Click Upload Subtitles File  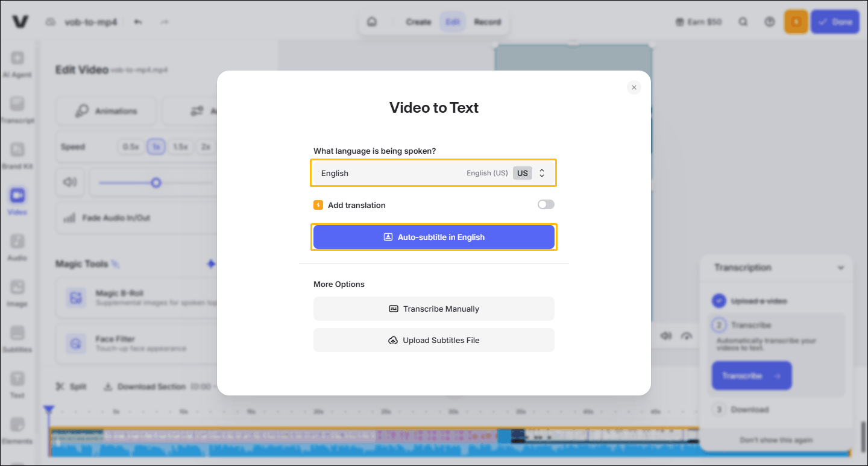(x=434, y=340)
